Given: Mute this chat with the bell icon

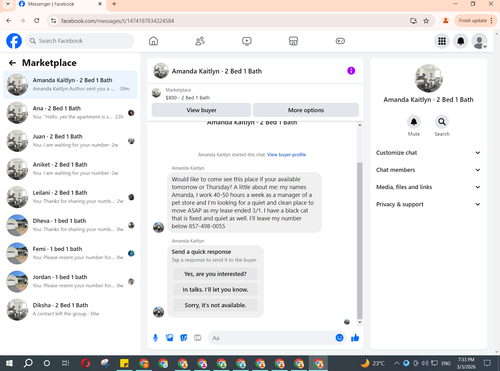Looking at the screenshot, I should [x=414, y=122].
